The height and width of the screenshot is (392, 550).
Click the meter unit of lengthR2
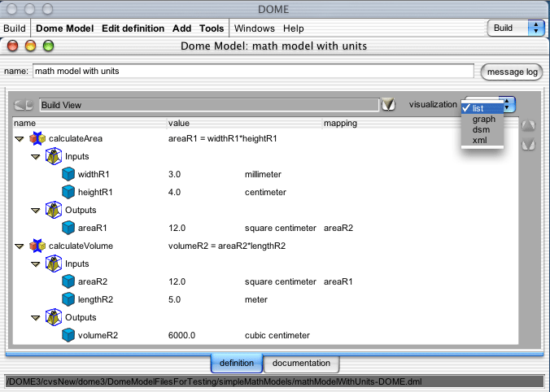[256, 299]
